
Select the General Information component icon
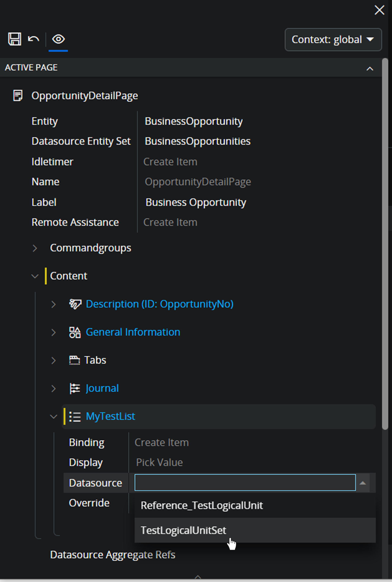75,332
